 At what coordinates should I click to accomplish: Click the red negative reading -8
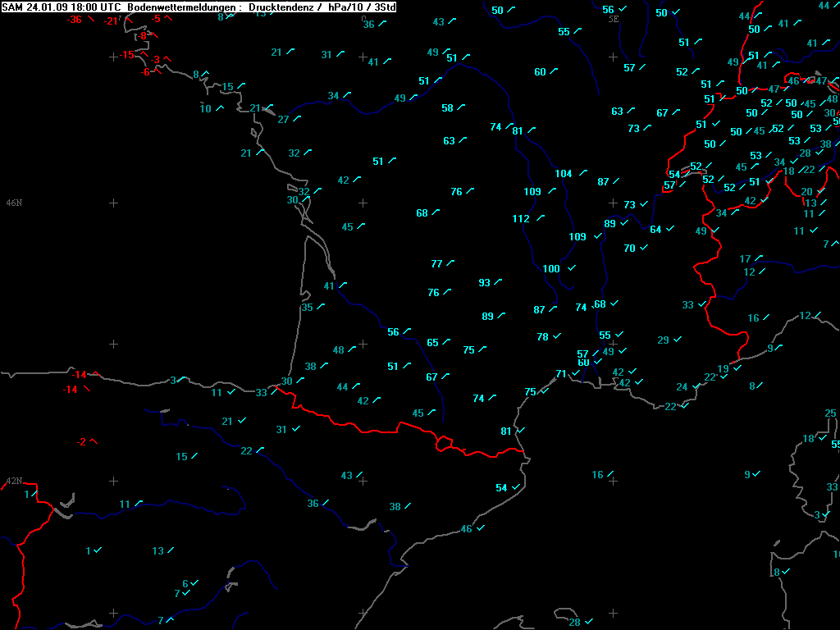(x=143, y=36)
